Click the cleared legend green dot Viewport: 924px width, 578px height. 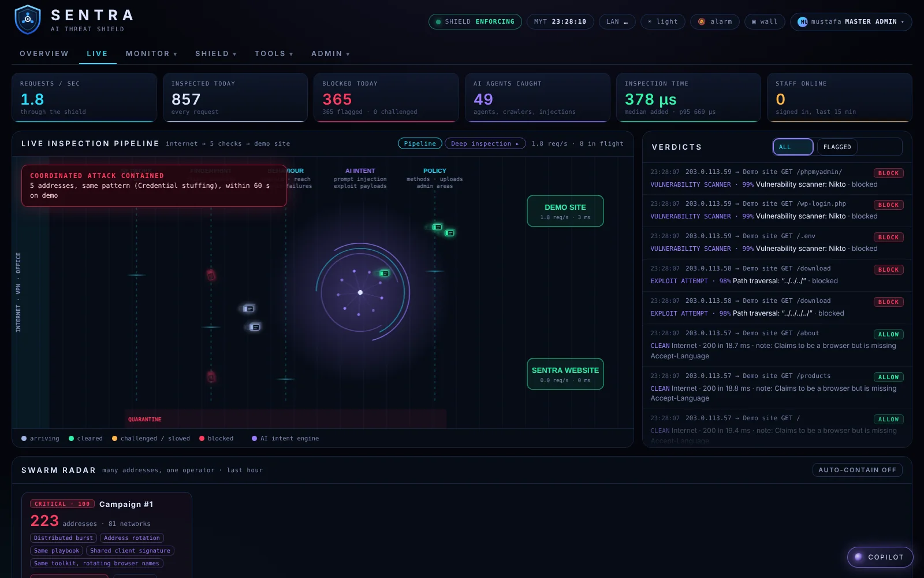pos(71,439)
